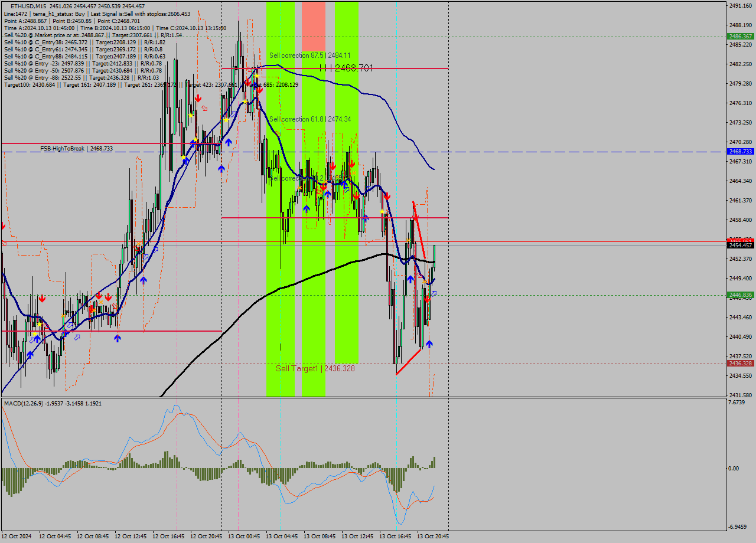The width and height of the screenshot is (756, 543).
Task: Click the 'Sell Target1 | 2436.328' label
Action: click(315, 368)
